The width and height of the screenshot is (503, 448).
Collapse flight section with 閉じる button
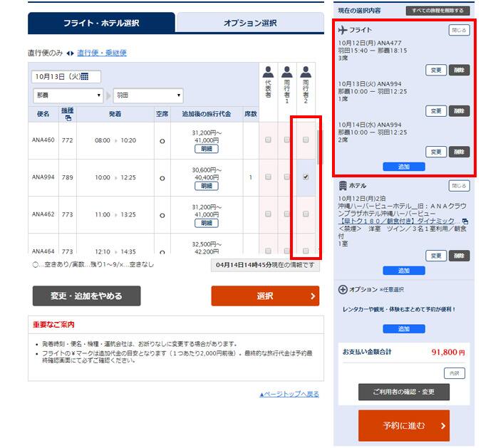tap(459, 31)
